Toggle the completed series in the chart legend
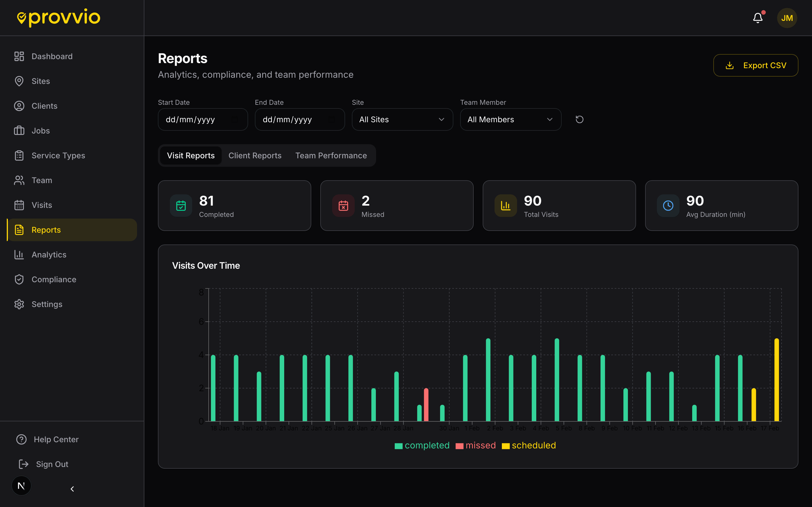 (422, 445)
